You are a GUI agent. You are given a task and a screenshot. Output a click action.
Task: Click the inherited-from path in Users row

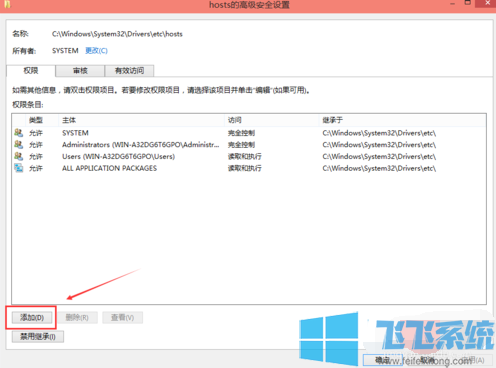(x=379, y=156)
